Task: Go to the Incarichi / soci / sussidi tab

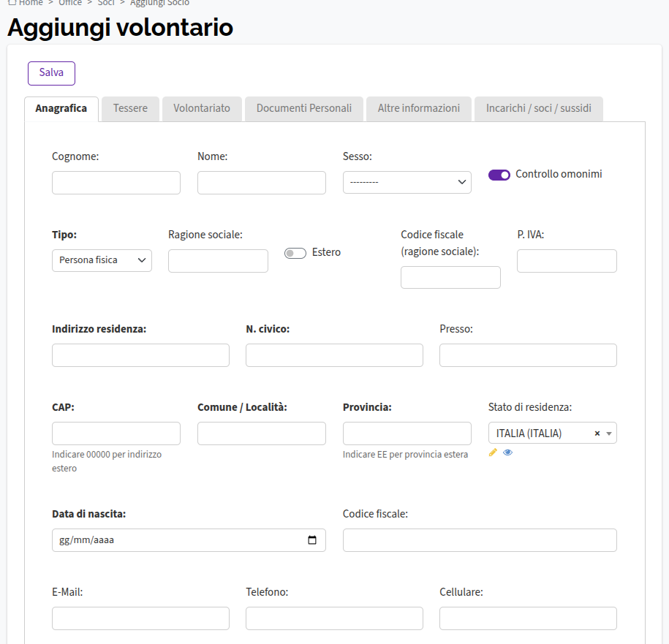Action: (539, 109)
